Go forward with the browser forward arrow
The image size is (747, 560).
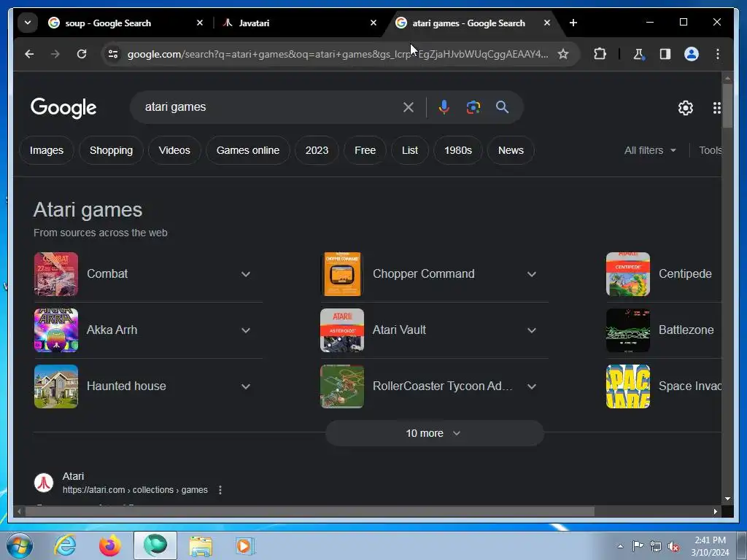[x=55, y=54]
